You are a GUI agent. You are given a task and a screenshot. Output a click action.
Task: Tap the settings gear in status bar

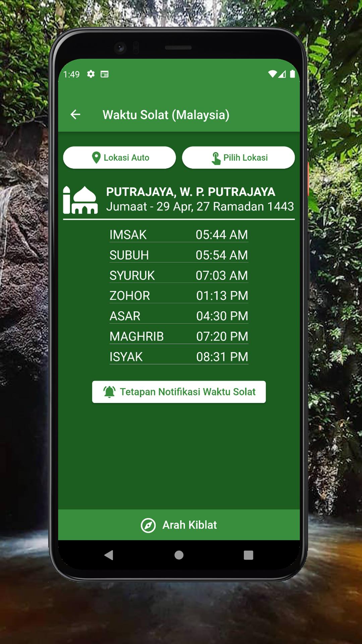point(91,74)
